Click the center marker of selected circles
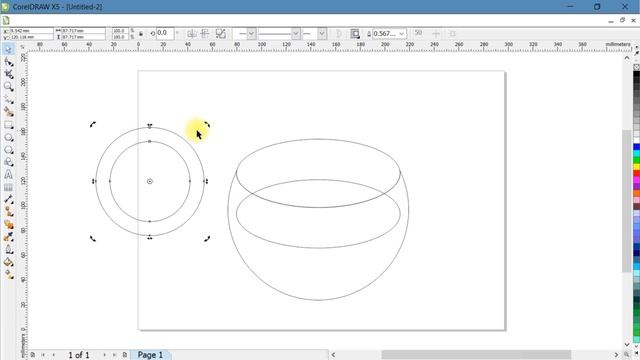 coord(150,181)
